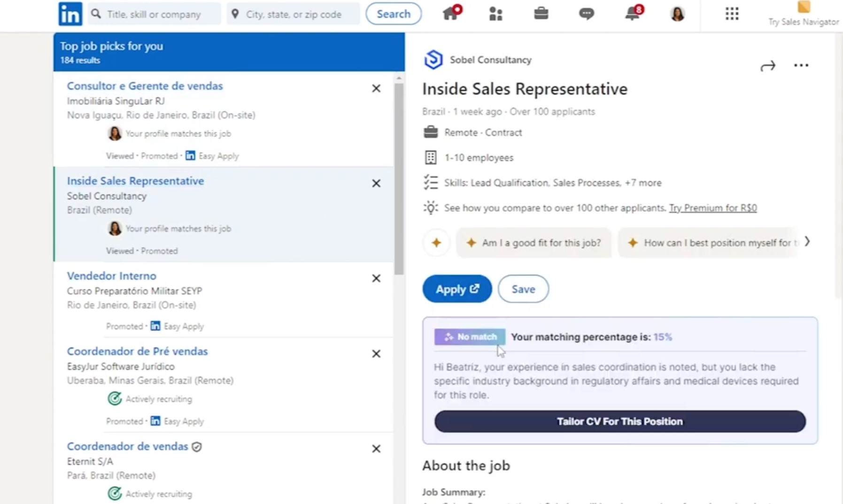Screen dimensions: 843x504
Task: Show more AI prompt suggestions chevron
Action: pos(807,241)
